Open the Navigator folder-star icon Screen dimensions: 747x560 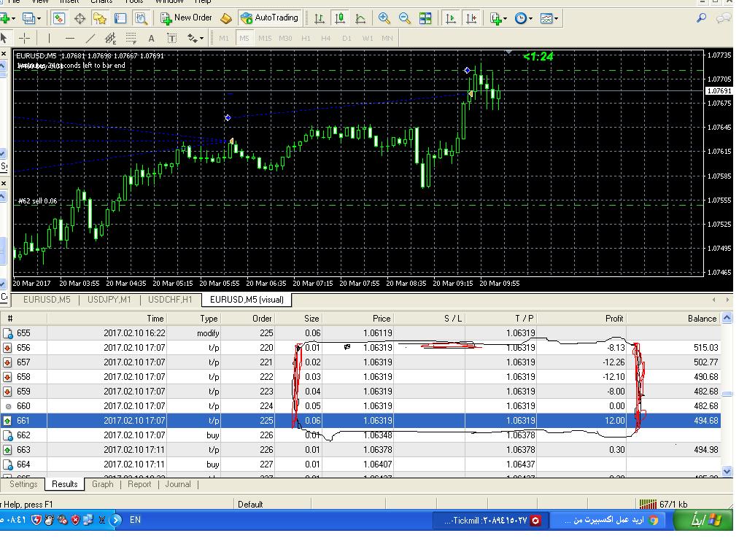pos(99,18)
